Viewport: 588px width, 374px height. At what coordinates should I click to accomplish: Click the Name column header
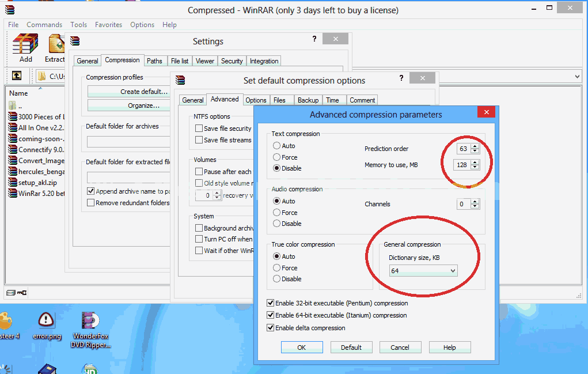18,93
